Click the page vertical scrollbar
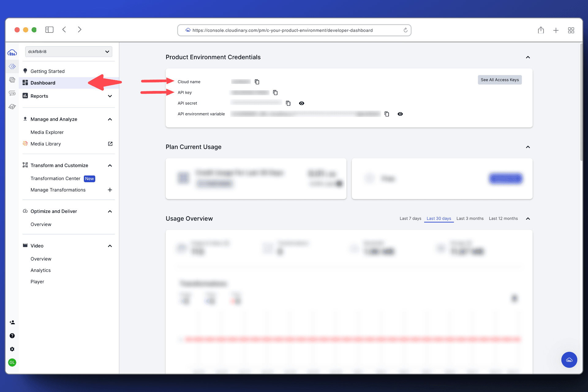 [x=581, y=102]
